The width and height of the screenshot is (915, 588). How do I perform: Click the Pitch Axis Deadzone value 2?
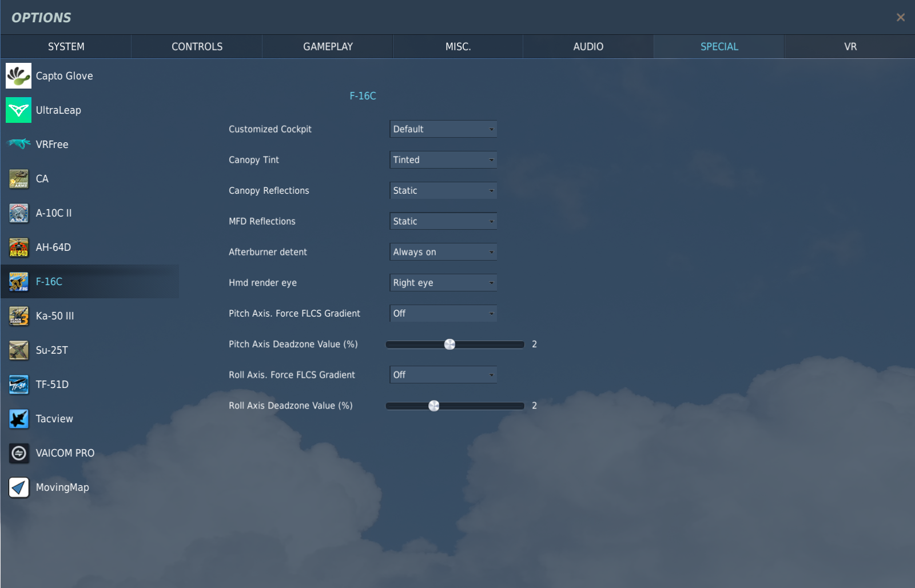click(x=534, y=344)
